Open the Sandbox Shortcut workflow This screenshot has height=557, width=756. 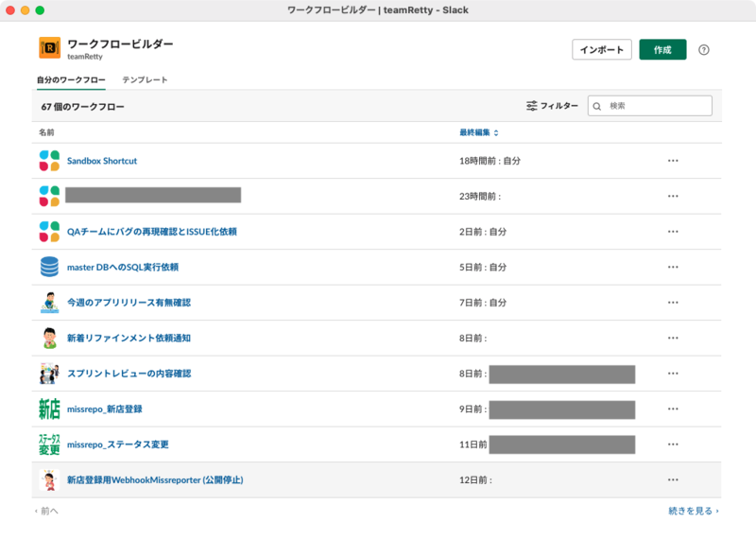pos(102,161)
